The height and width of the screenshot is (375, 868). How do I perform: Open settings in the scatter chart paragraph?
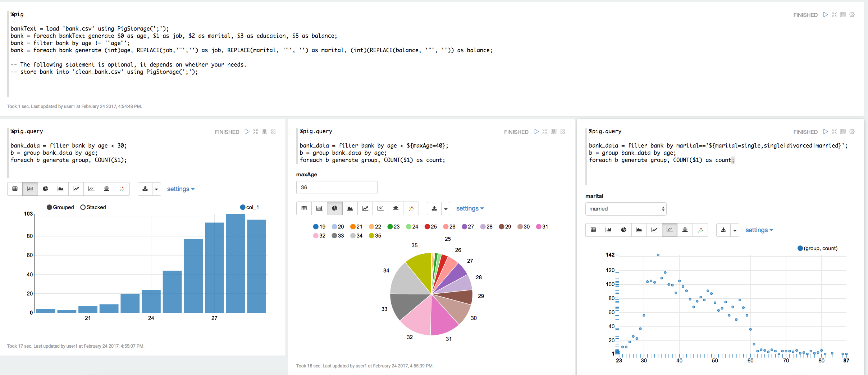pos(759,230)
